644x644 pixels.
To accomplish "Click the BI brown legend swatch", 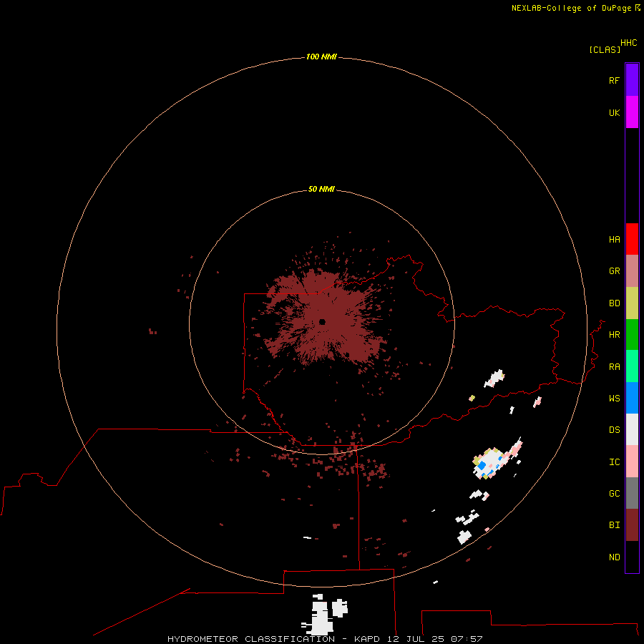I will [x=632, y=525].
